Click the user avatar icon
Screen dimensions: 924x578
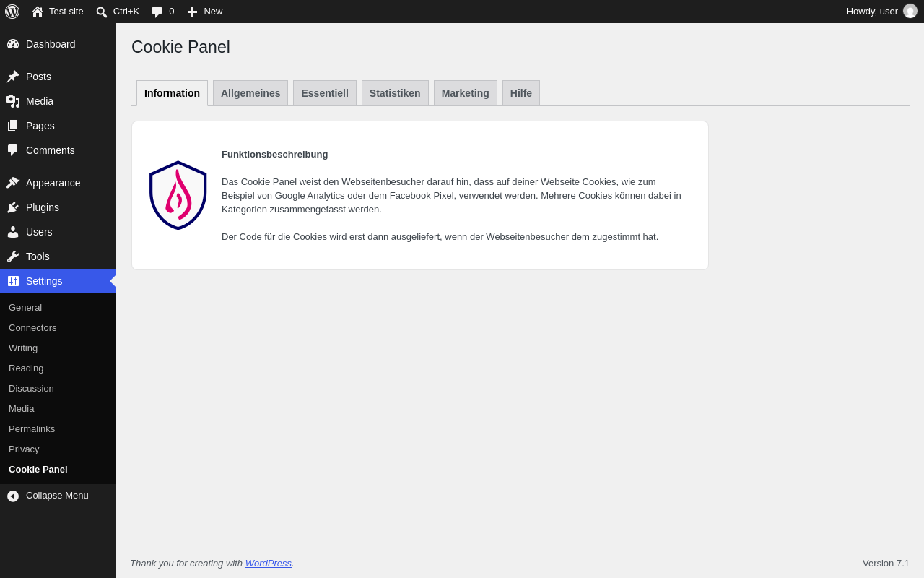point(910,11)
